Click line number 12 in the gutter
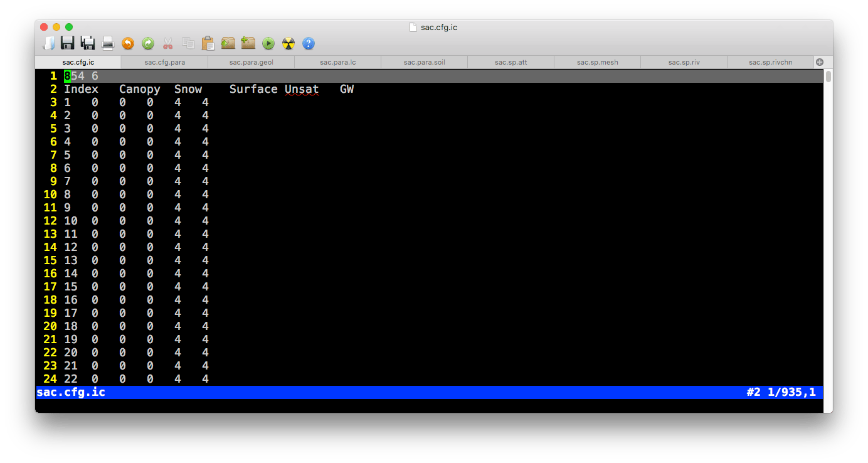This screenshot has height=463, width=868. point(50,221)
